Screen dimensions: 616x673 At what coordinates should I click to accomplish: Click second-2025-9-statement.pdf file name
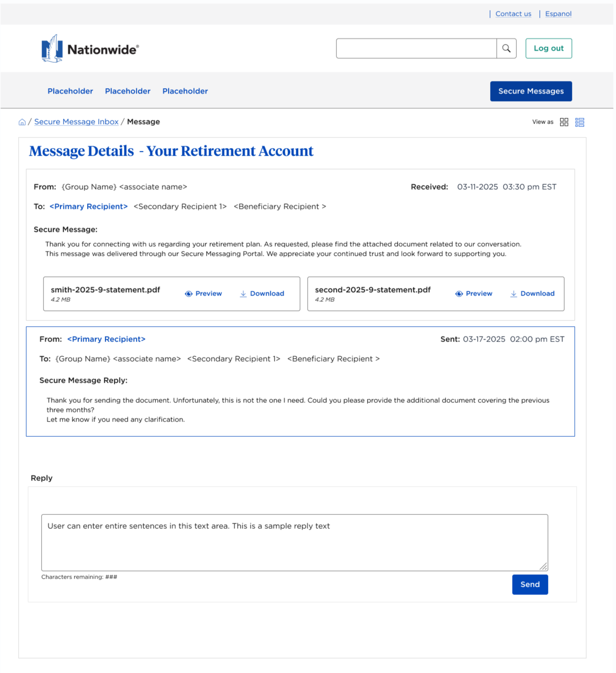373,290
